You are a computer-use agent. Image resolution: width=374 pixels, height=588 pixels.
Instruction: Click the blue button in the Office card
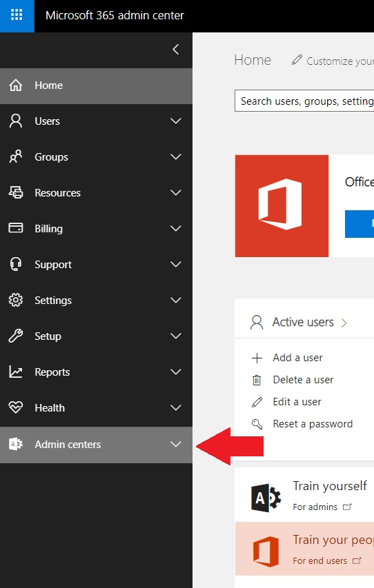click(x=360, y=224)
